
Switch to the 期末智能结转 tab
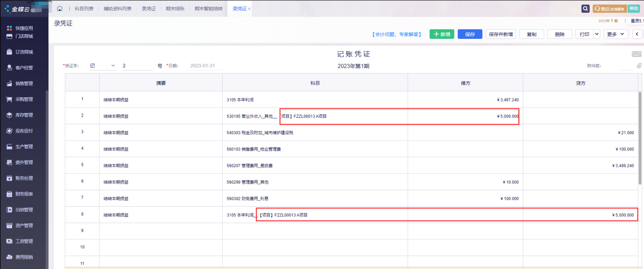(208, 8)
